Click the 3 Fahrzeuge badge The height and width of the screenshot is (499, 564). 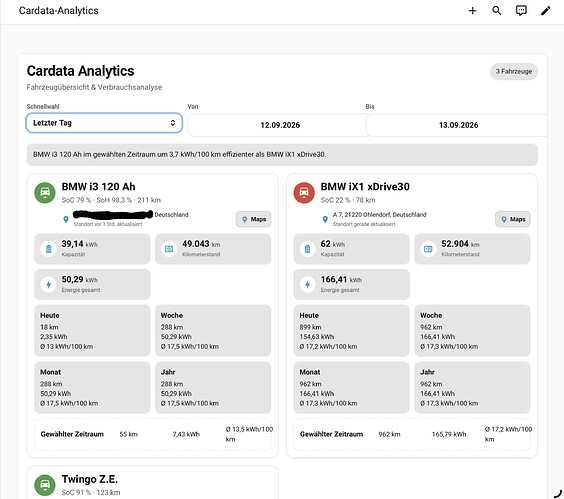[514, 71]
